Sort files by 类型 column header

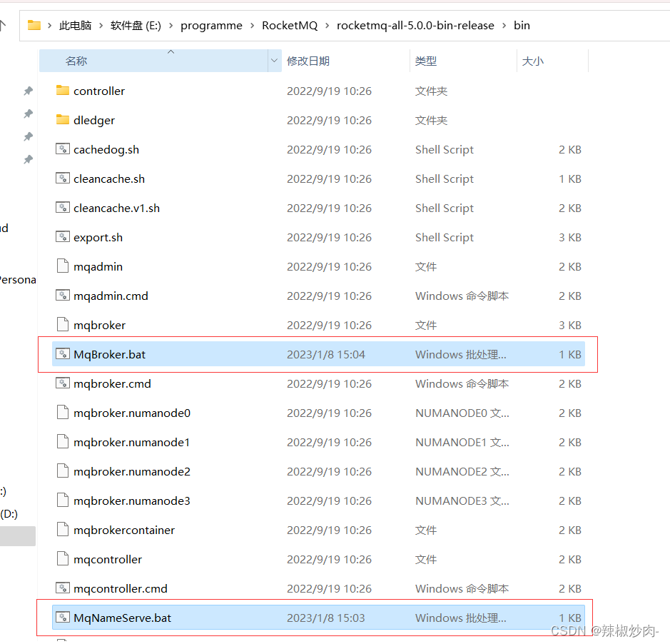coord(463,61)
